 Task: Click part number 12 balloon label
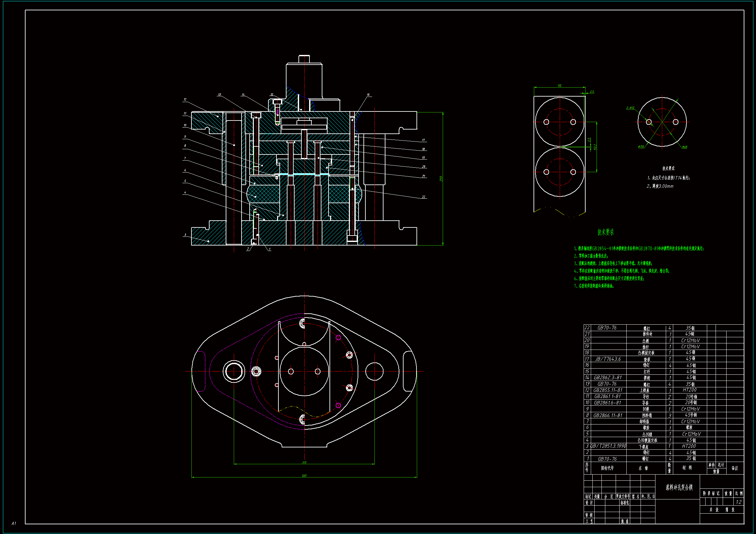point(185,99)
